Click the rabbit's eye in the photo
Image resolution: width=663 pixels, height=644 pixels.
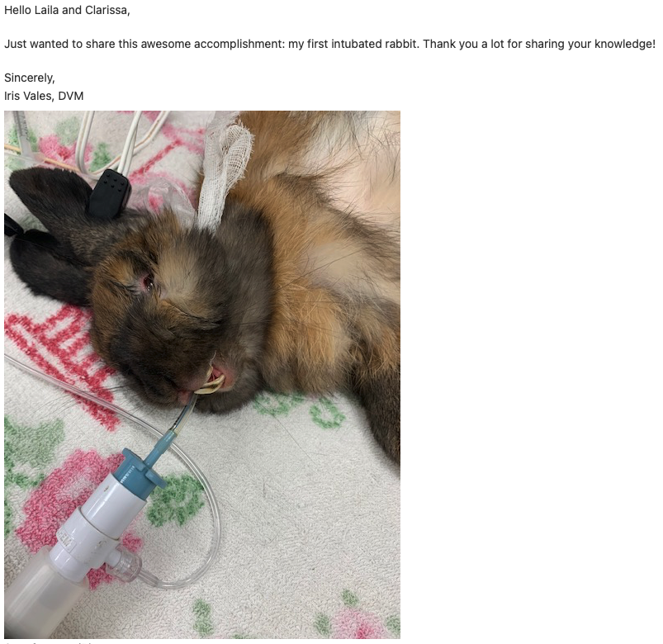click(149, 283)
